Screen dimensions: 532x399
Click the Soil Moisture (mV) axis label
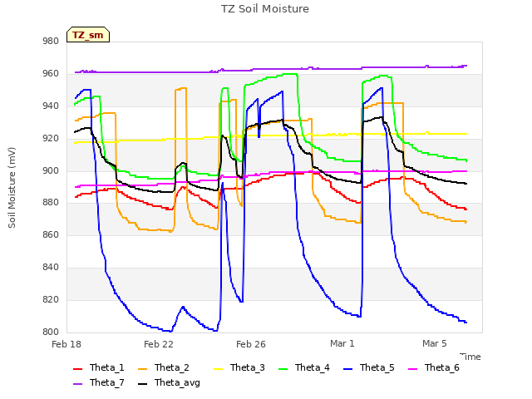coord(12,188)
